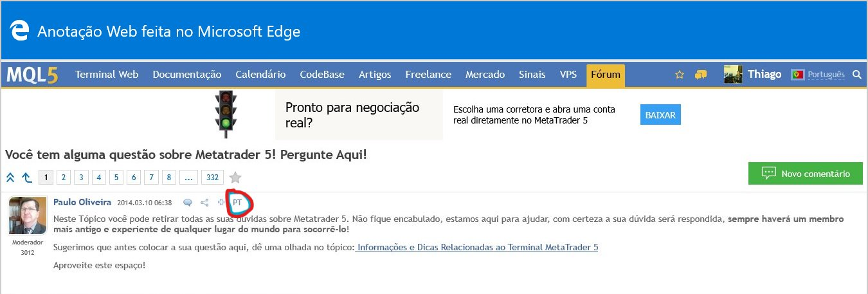Click the MQL5 logo
Viewport: 868px width, 294px height.
point(33,75)
